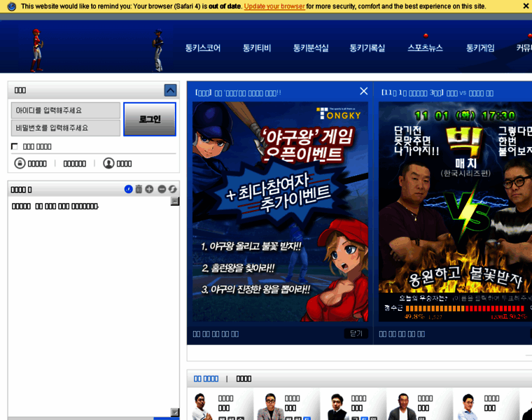Image resolution: width=532 pixels, height=420 pixels.
Task: Click the 로그인 button
Action: [150, 119]
